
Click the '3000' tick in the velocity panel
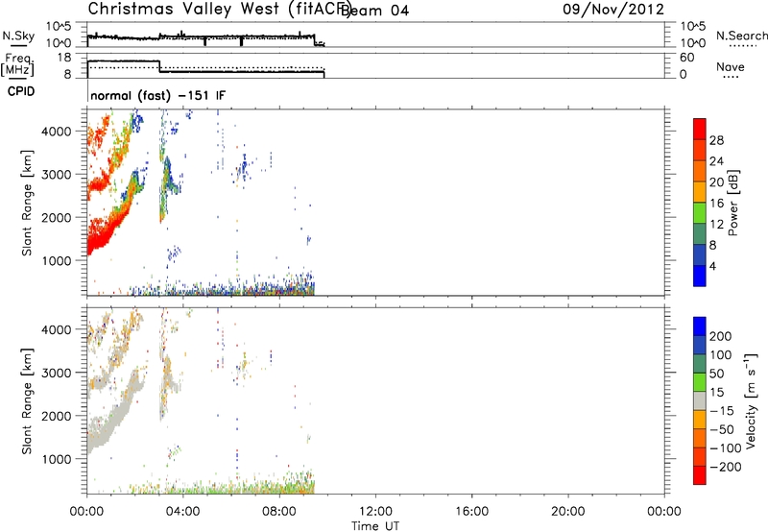coord(56,373)
